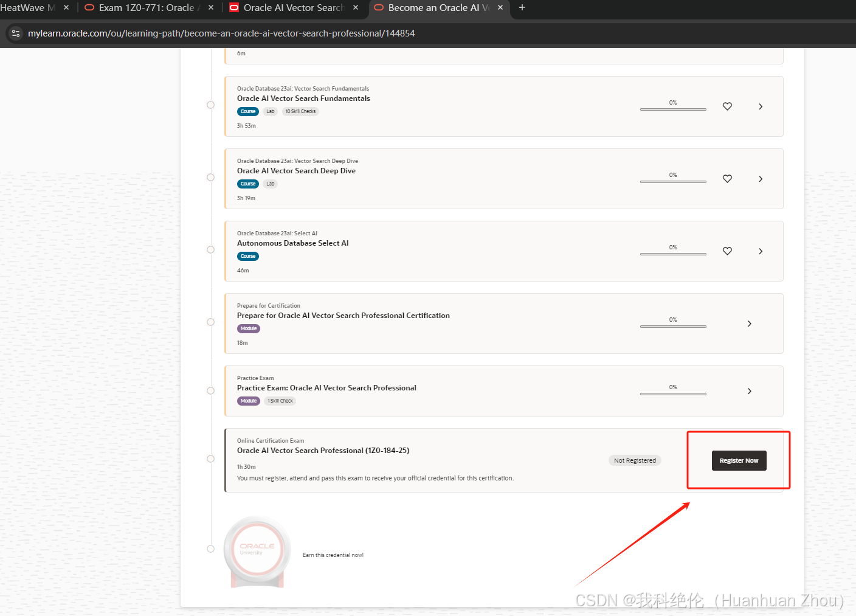Screen dimensions: 856x616
Task: Open a new browser tab
Action: [x=522, y=8]
